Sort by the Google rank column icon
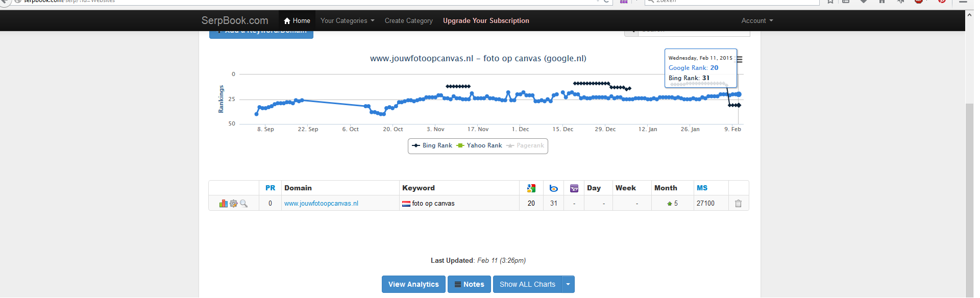 coord(531,188)
